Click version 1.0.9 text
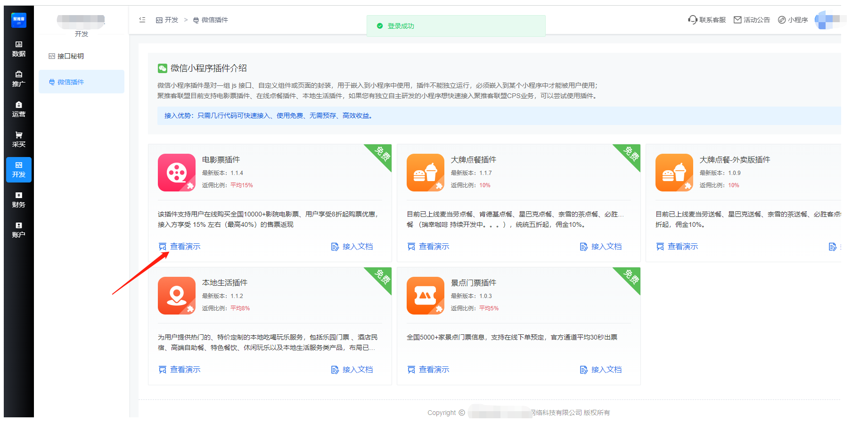Image resolution: width=868 pixels, height=431 pixels. coord(734,173)
